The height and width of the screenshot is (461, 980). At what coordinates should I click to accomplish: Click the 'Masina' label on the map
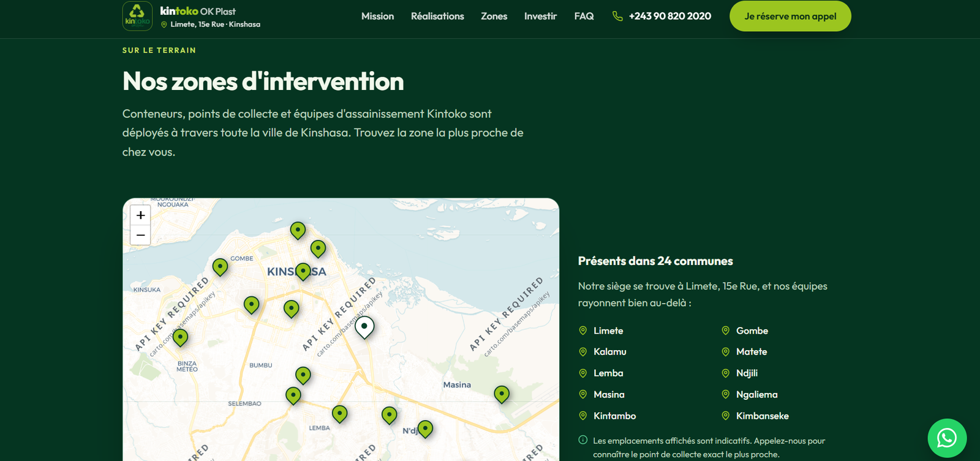click(x=457, y=384)
